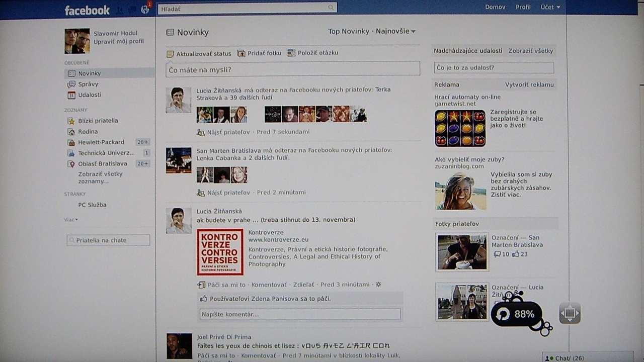The image size is (644, 362).
Task: Click Pridať fotku photo icon
Action: click(241, 53)
